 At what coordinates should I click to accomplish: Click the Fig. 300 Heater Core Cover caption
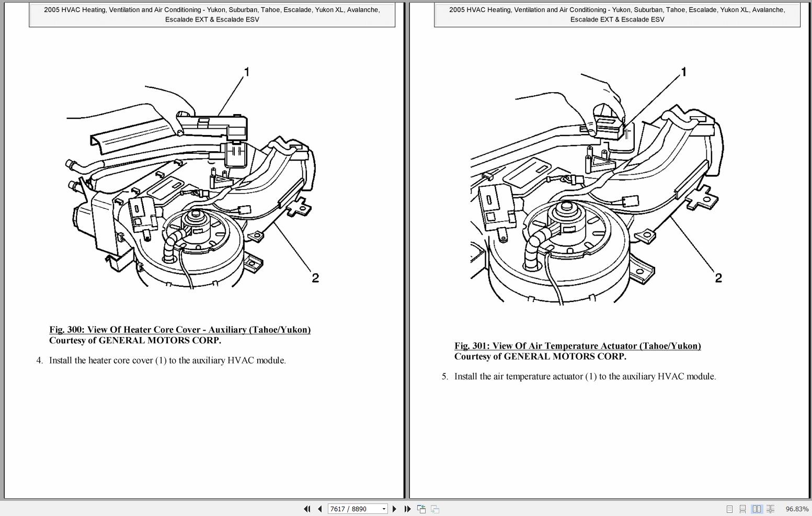pos(179,330)
